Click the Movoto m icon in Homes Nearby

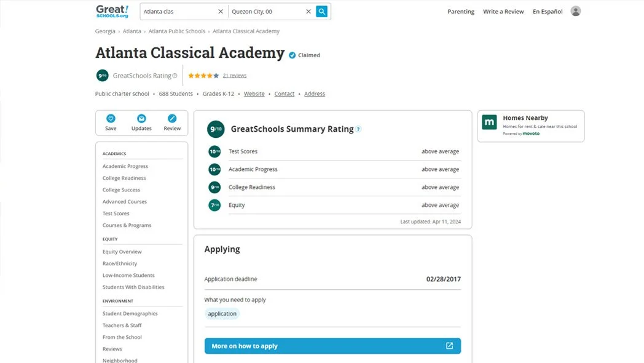coord(489,122)
